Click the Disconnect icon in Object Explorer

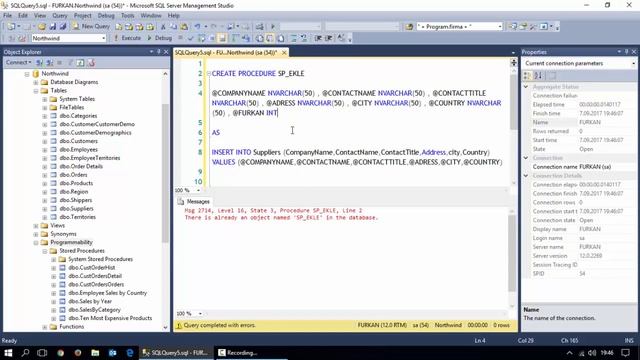pos(50,62)
